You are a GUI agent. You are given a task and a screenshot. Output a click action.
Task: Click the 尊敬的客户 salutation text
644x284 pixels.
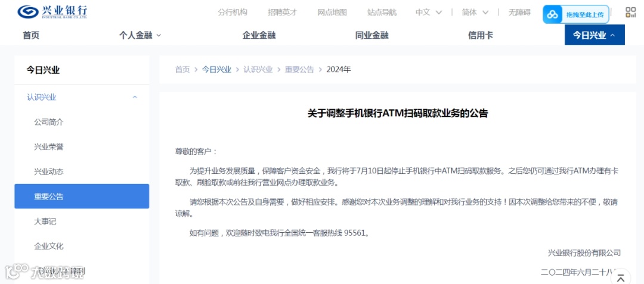tap(196, 152)
